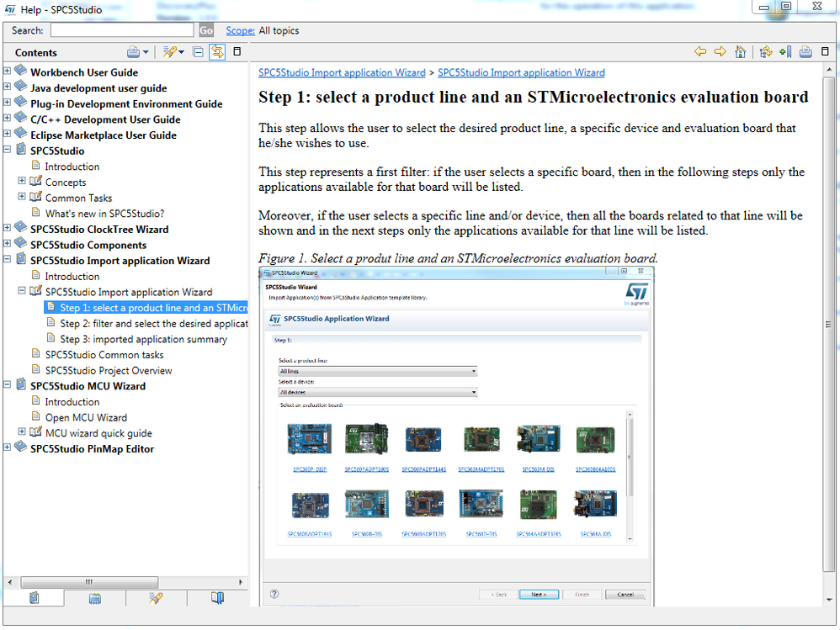840x630 pixels.
Task: Switch to the Search Results tab at the bottom
Action: click(x=156, y=598)
